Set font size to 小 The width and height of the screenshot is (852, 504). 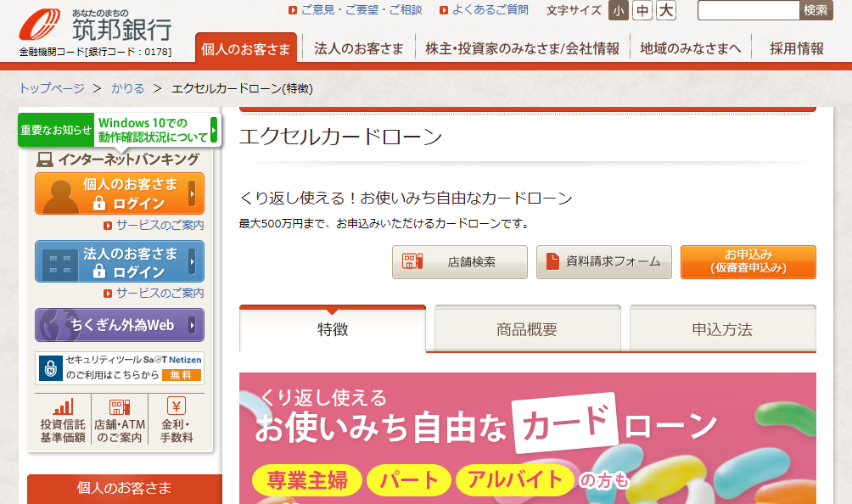(x=619, y=10)
